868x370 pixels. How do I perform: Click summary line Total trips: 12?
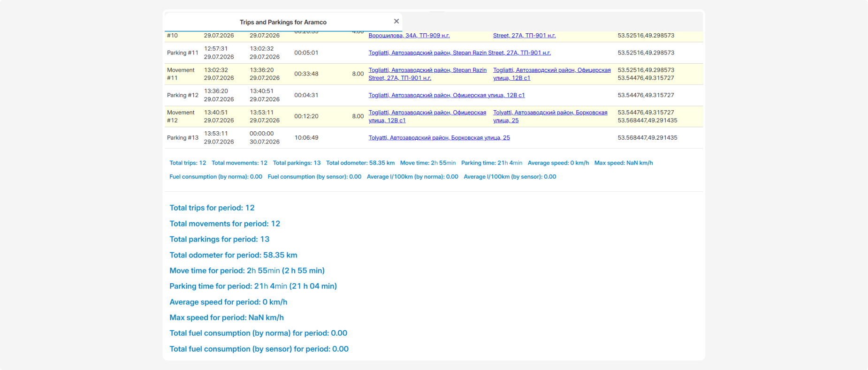pos(188,163)
